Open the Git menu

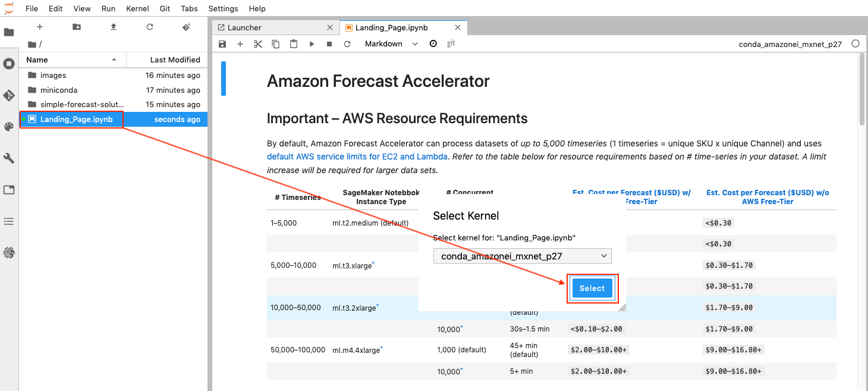tap(166, 8)
